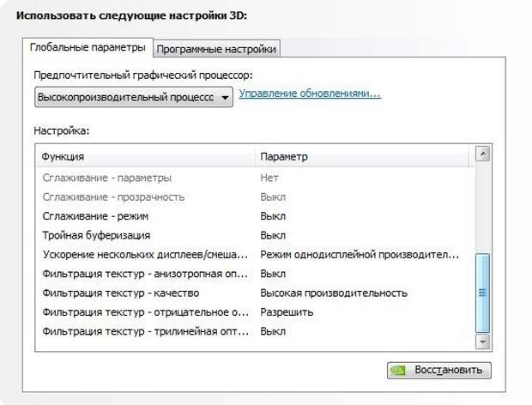Select the Тройная буферизация setting row
Screen dimensions: 532x405
point(96,235)
